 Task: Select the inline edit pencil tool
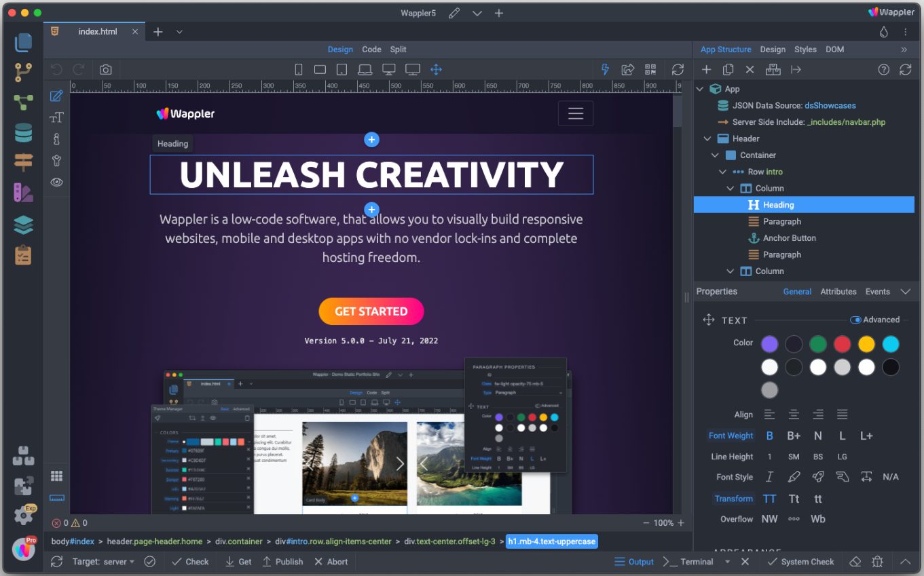[x=57, y=96]
